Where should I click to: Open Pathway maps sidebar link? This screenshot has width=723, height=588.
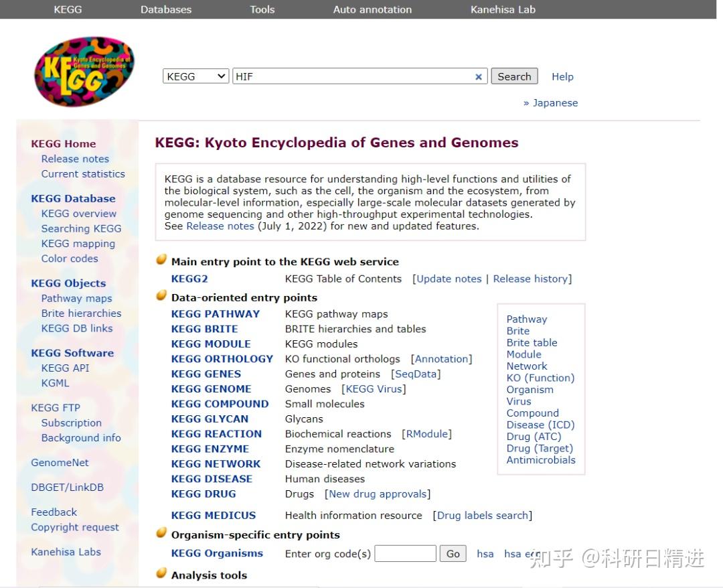point(76,299)
